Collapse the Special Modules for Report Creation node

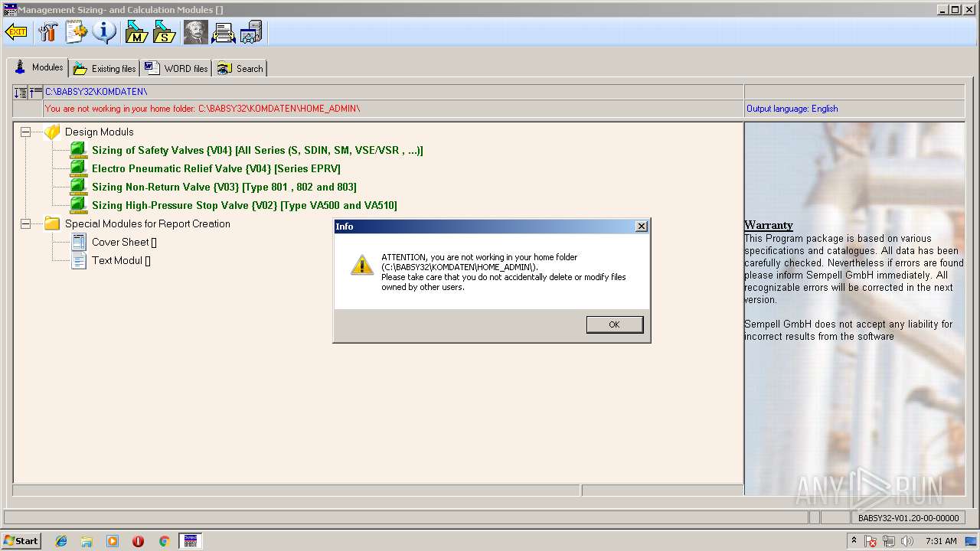coord(25,223)
